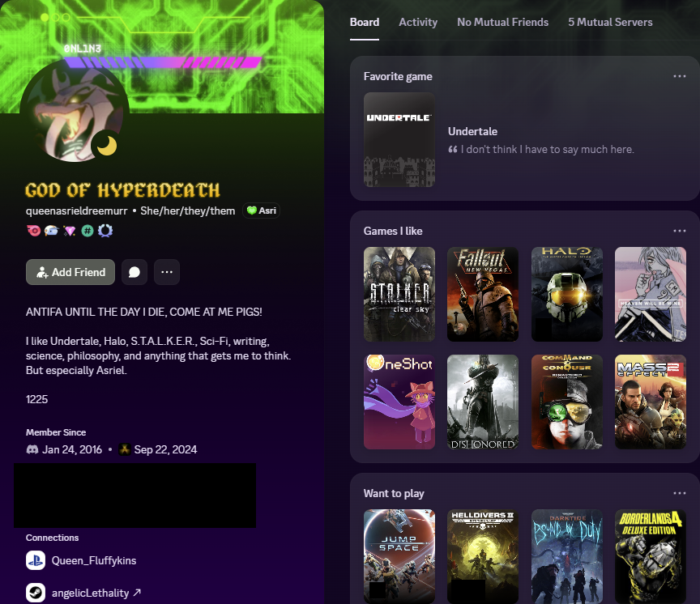The height and width of the screenshot is (604, 700).
Task: Click the pink gem Nitro boost badge
Action: pos(69,231)
